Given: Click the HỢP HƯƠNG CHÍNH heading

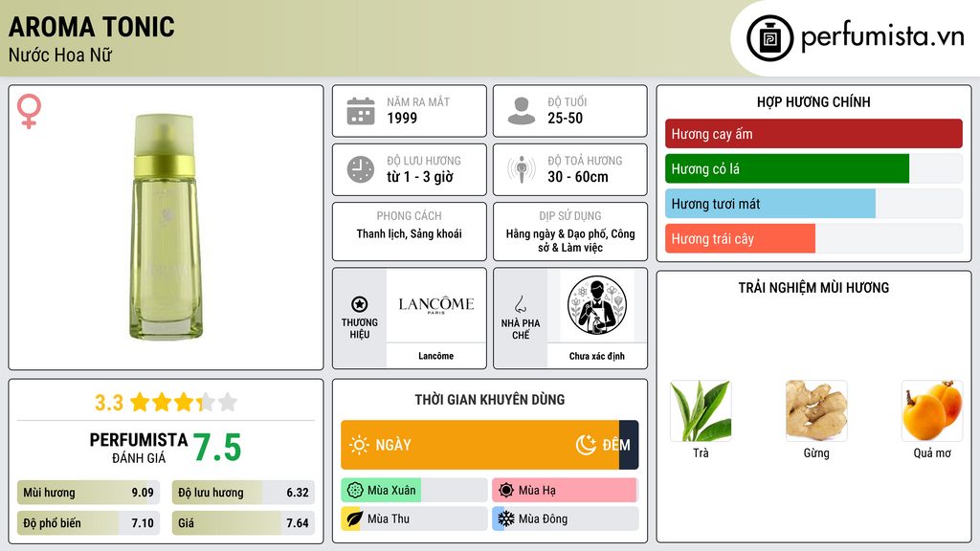Looking at the screenshot, I should 813,101.
